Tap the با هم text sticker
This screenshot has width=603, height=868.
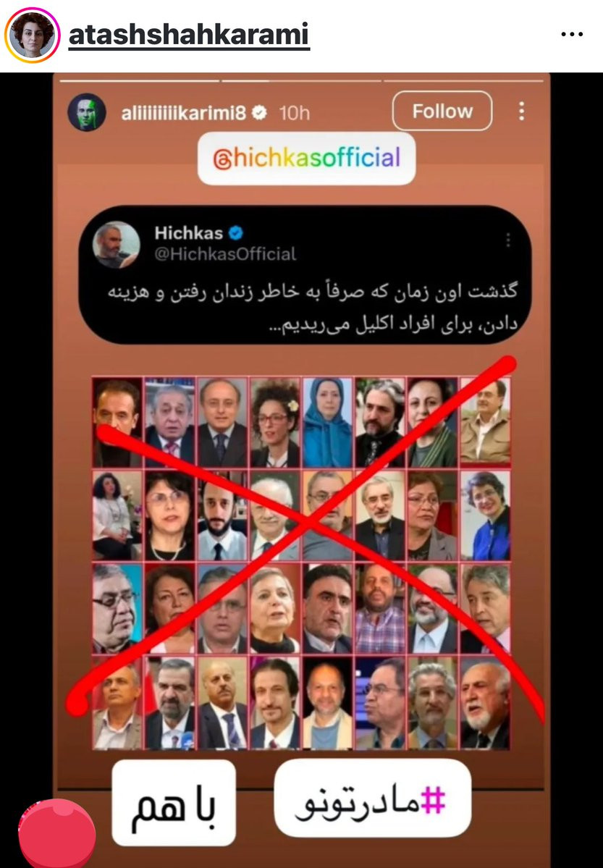point(174,803)
